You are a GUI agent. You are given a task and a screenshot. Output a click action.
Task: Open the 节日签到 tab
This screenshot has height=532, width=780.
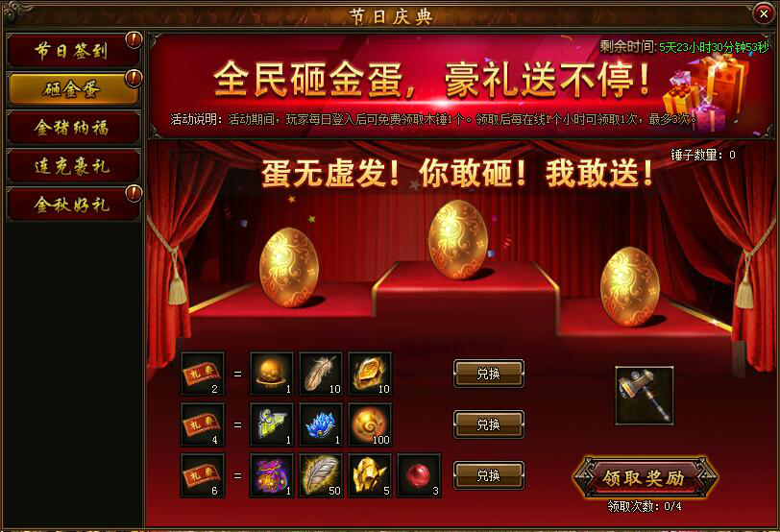[73, 51]
